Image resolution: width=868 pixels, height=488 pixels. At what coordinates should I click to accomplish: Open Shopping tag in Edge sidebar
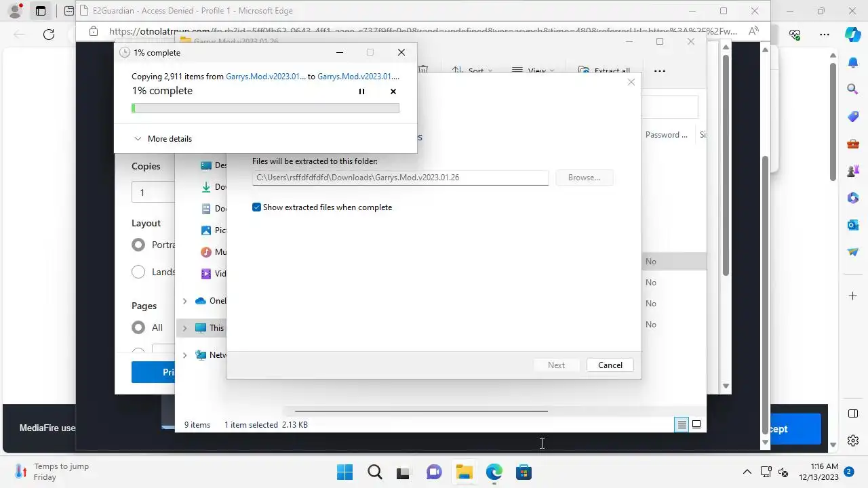[x=853, y=117]
